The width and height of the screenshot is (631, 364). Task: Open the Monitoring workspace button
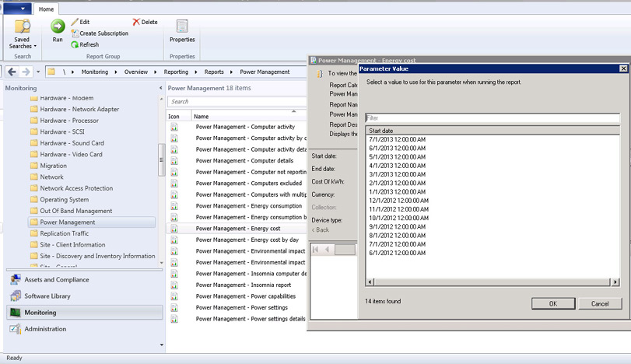85,313
